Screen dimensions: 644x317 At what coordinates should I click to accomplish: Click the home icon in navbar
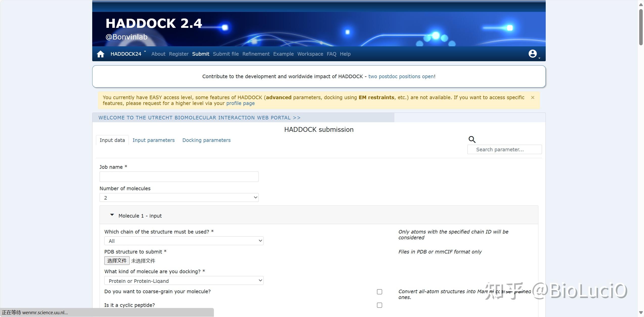pos(100,54)
